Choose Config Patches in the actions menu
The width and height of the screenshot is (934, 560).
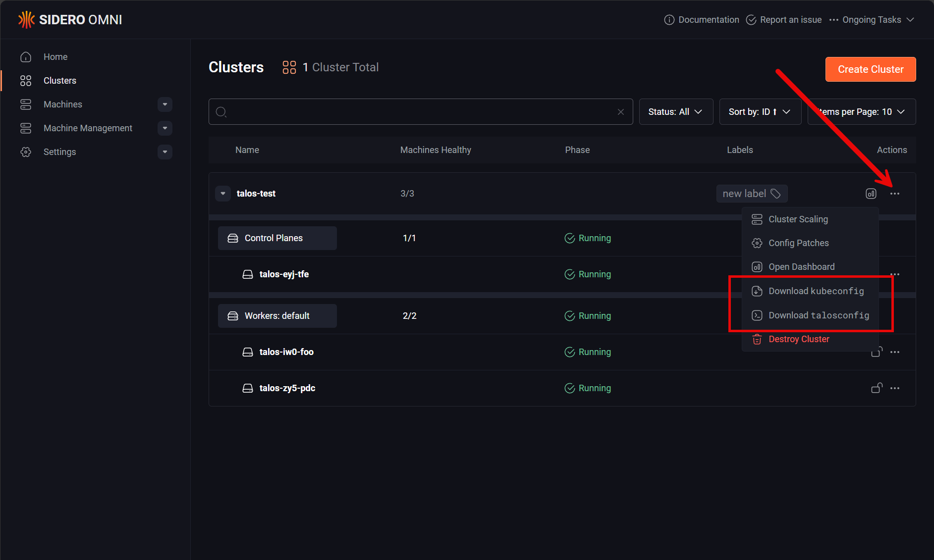pos(798,243)
